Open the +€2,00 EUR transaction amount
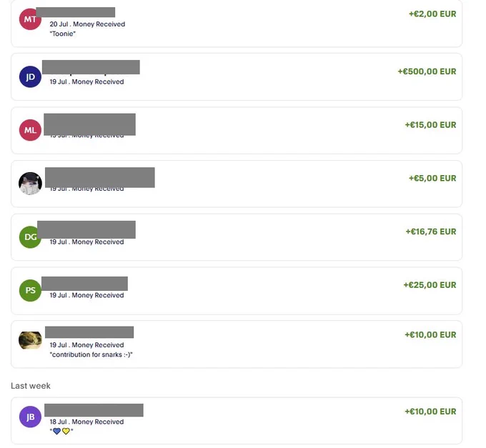Image resolution: width=486 pixels, height=448 pixels. click(x=432, y=14)
